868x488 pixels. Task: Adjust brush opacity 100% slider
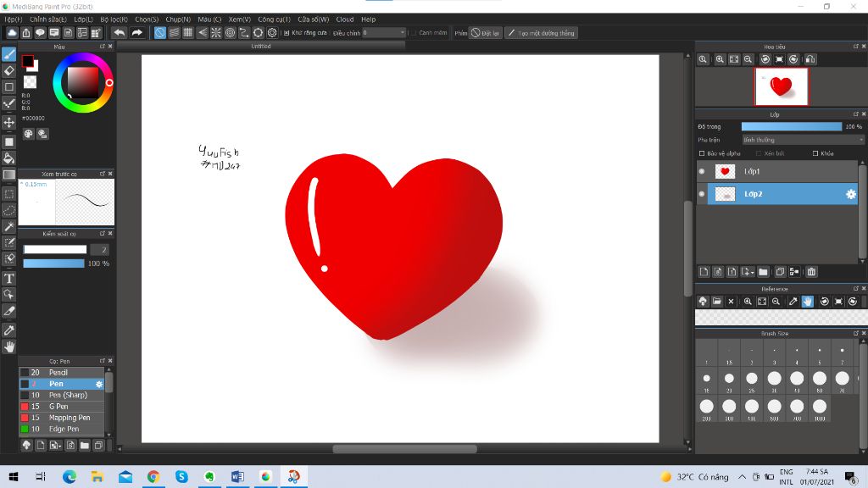coord(53,263)
